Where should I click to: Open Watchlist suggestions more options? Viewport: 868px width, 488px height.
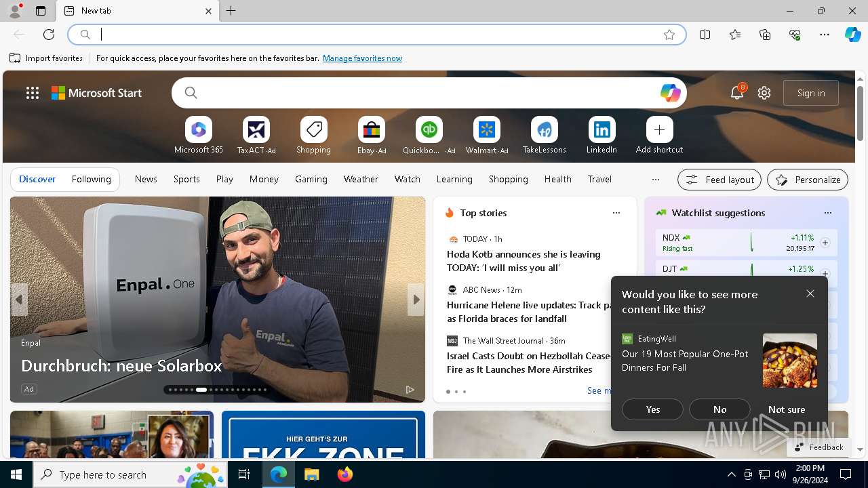pyautogui.click(x=828, y=213)
